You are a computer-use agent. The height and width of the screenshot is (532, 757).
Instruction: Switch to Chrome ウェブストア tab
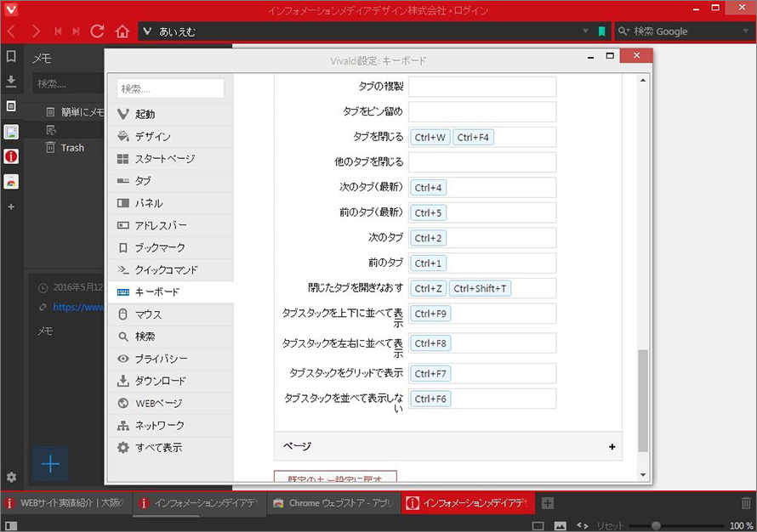pyautogui.click(x=333, y=503)
